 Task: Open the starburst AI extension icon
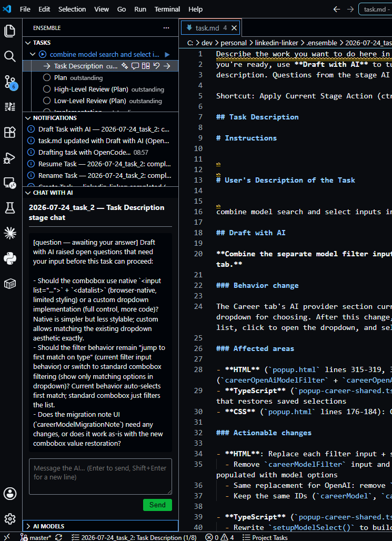[9, 233]
